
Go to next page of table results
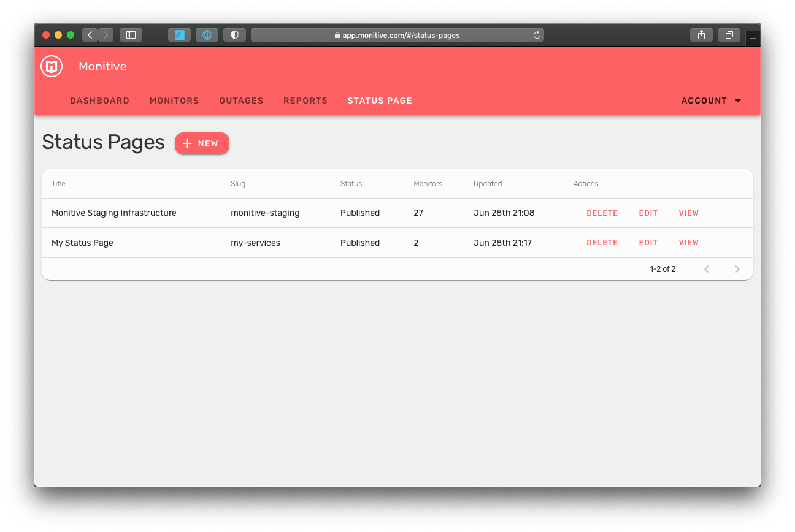(x=737, y=269)
